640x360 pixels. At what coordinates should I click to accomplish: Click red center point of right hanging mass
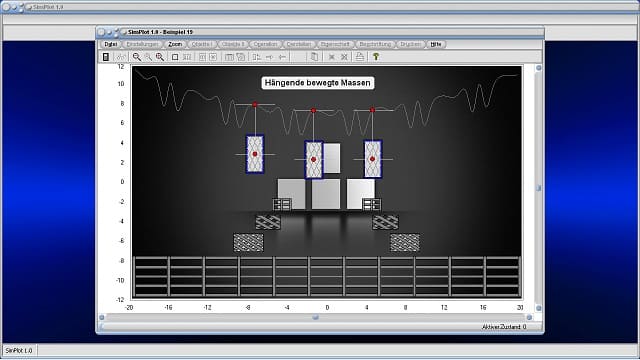[x=372, y=159]
